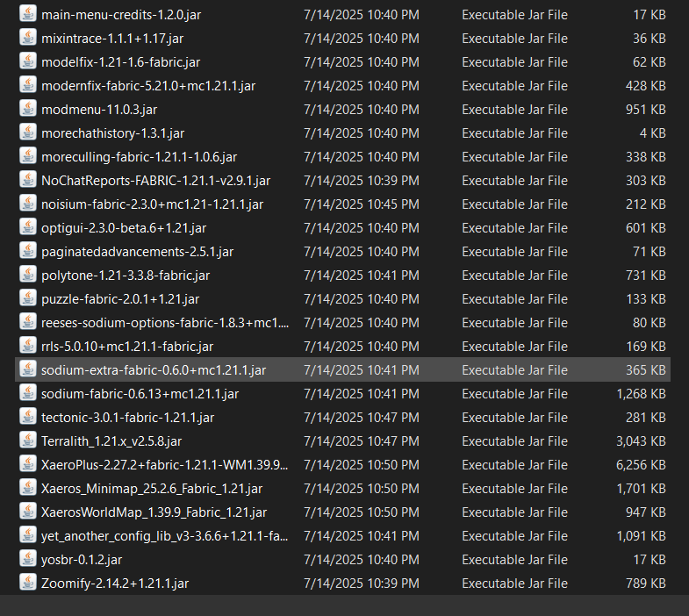Click the 6,256 KB size value
This screenshot has height=616, width=689.
641,465
